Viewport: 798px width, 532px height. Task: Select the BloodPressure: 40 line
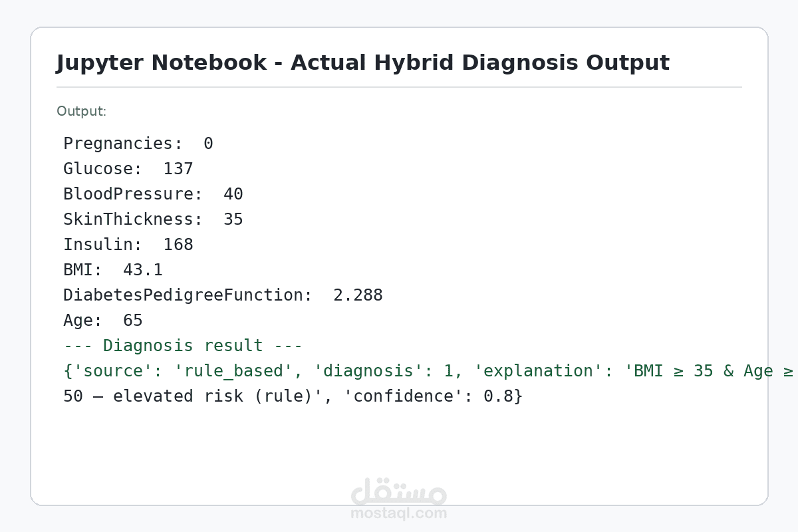click(153, 194)
